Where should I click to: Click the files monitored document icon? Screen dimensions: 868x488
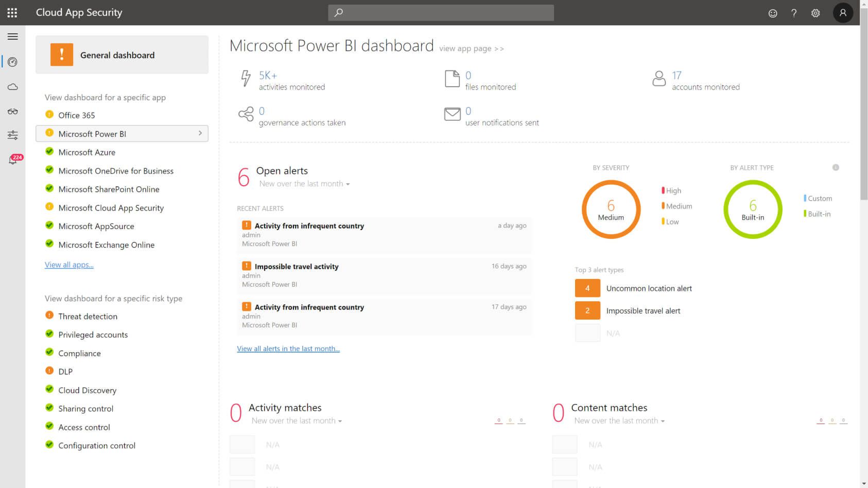(452, 79)
